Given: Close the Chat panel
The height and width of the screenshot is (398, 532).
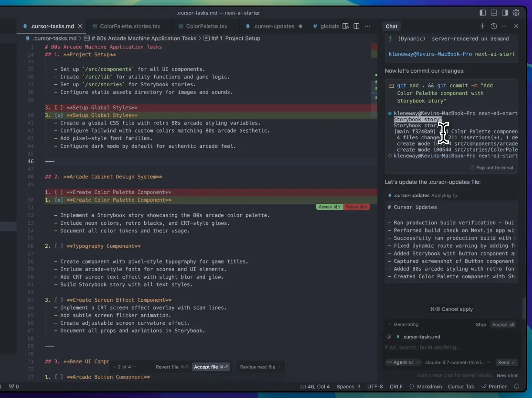Looking at the screenshot, I should tap(516, 26).
